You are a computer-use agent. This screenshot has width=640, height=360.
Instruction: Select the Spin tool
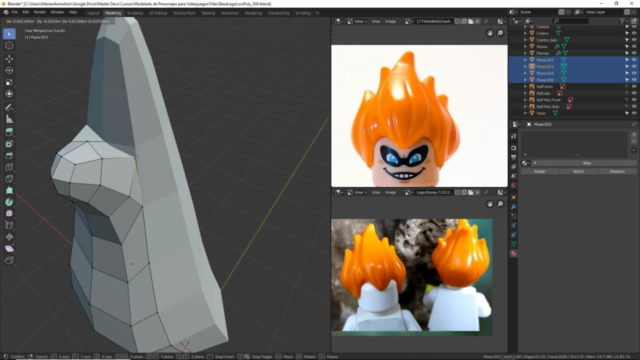[x=9, y=202]
